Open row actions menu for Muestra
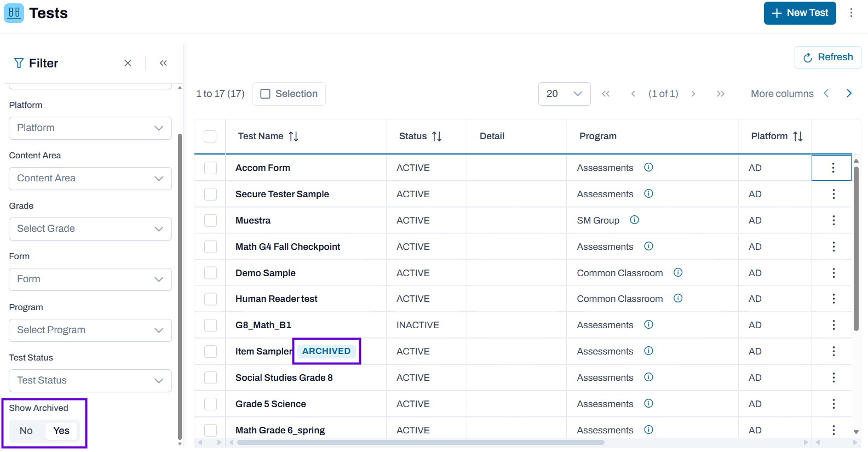Viewport: 868px width, 452px height. [x=833, y=220]
